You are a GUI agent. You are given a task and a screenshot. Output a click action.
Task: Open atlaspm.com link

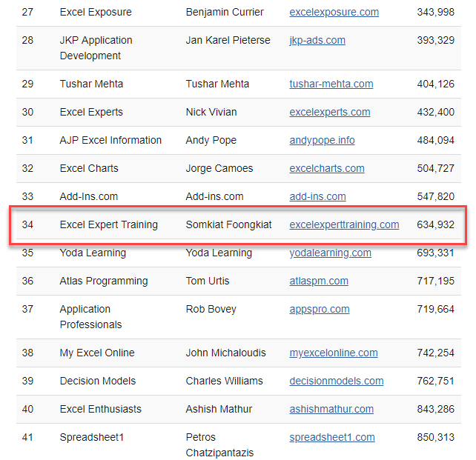(x=319, y=281)
